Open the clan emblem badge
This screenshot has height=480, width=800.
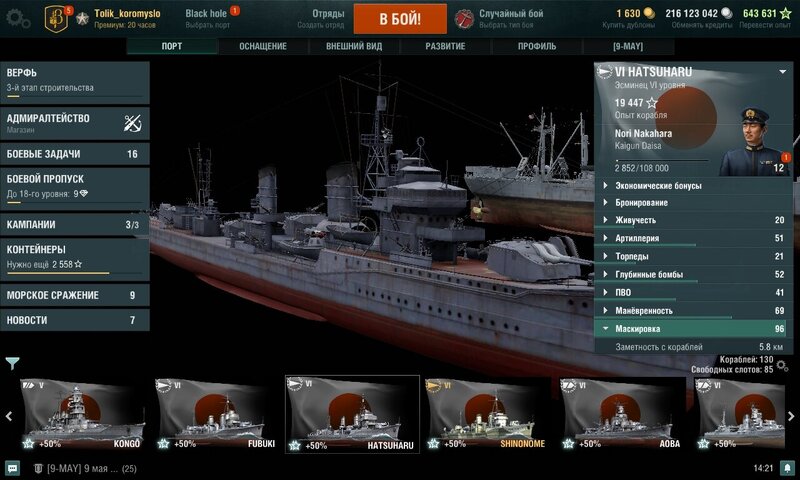point(56,19)
